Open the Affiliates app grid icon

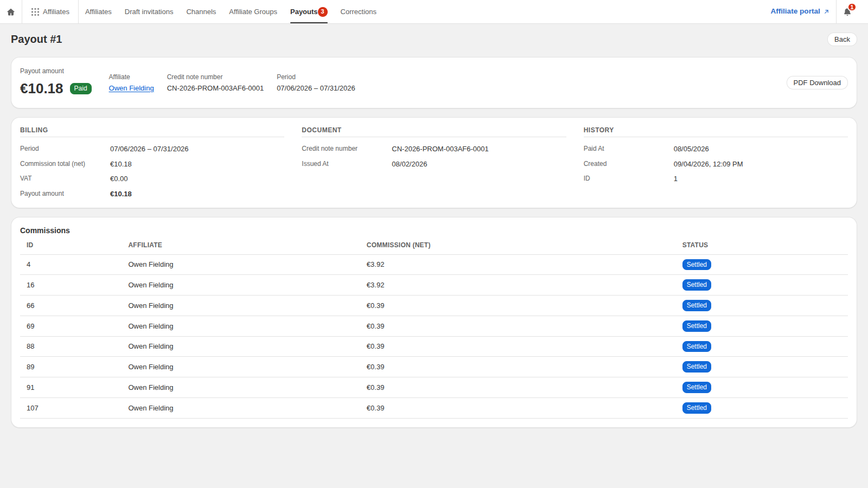point(35,12)
